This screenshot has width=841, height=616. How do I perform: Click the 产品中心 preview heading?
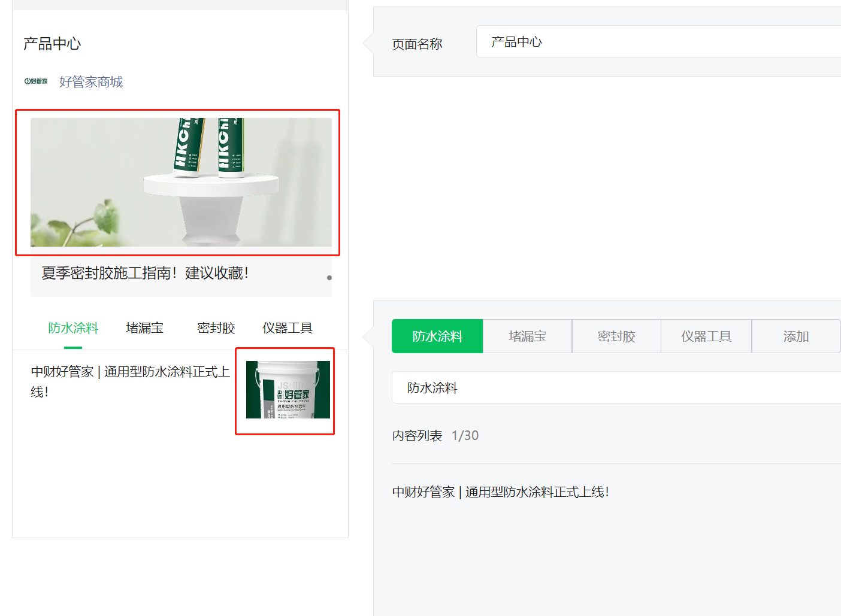click(x=52, y=44)
